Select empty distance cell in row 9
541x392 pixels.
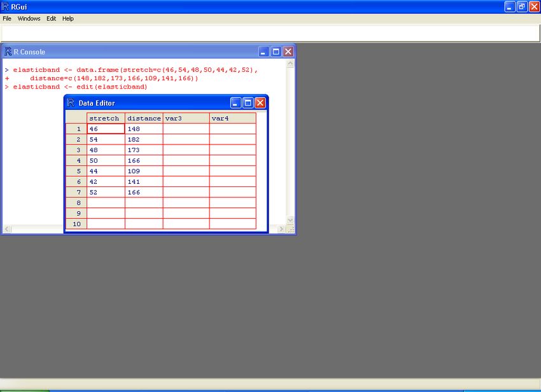144,213
